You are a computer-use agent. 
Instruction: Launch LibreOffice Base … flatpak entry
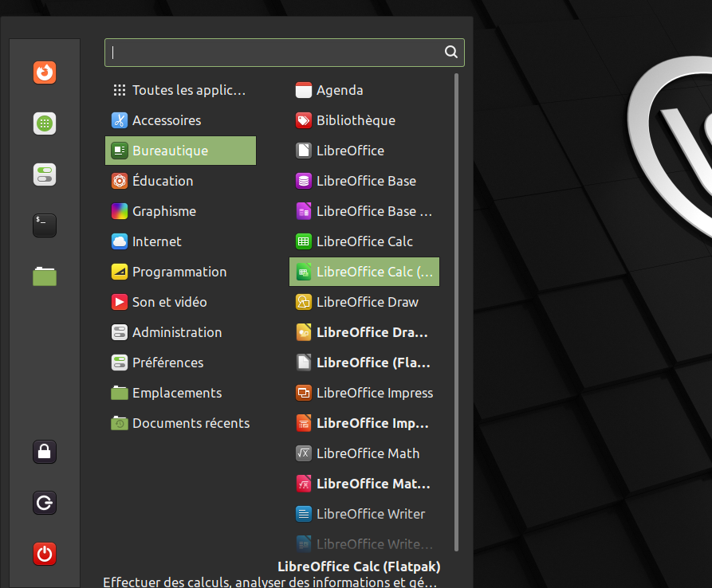click(364, 211)
